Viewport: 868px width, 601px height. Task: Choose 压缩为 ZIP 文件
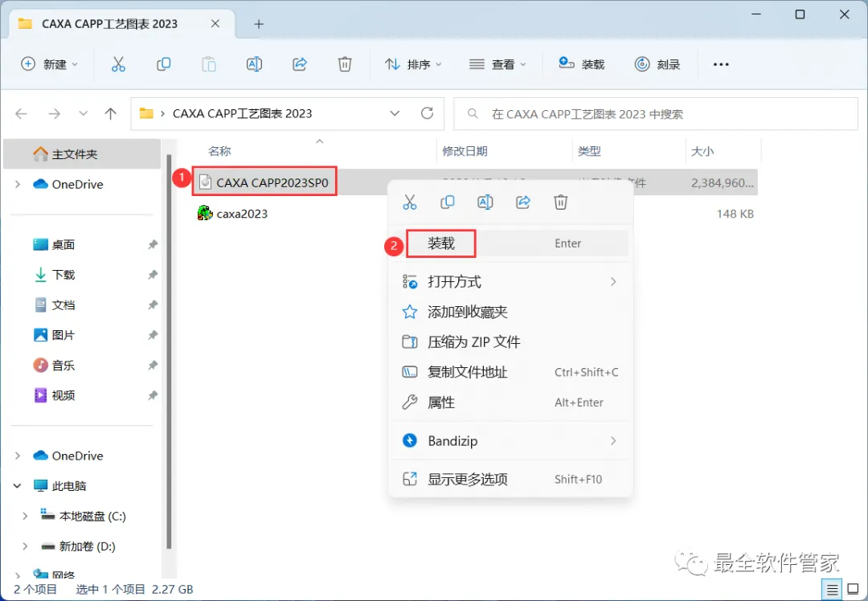[x=510, y=342]
